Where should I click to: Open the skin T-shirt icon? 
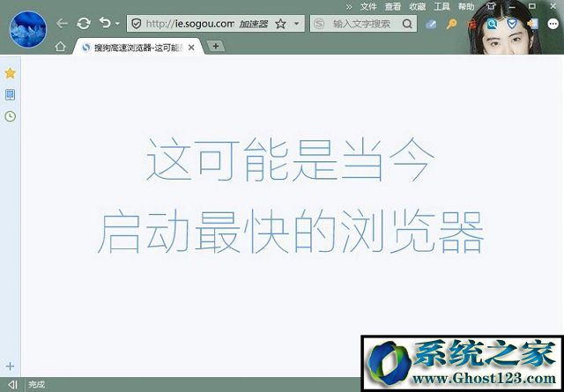(x=491, y=6)
